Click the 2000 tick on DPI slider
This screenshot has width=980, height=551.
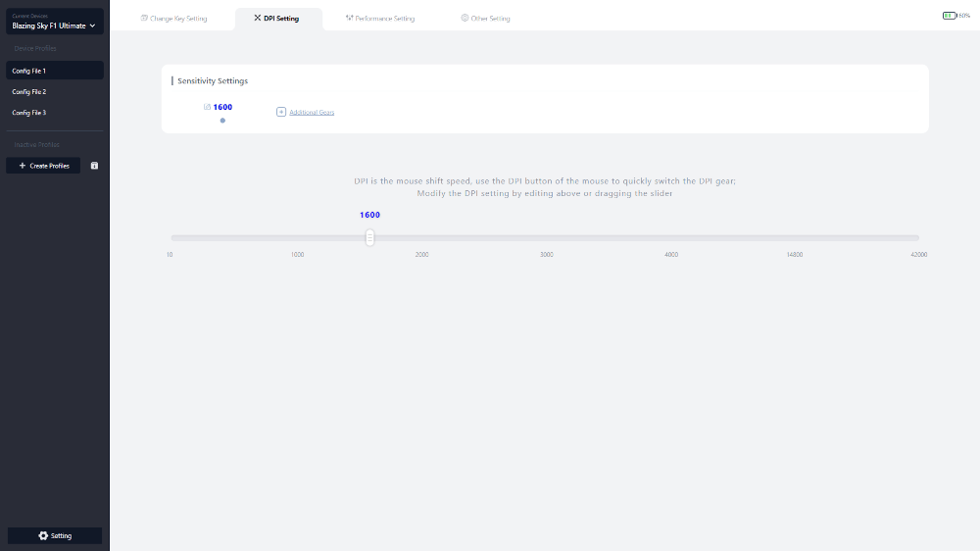tap(421, 255)
